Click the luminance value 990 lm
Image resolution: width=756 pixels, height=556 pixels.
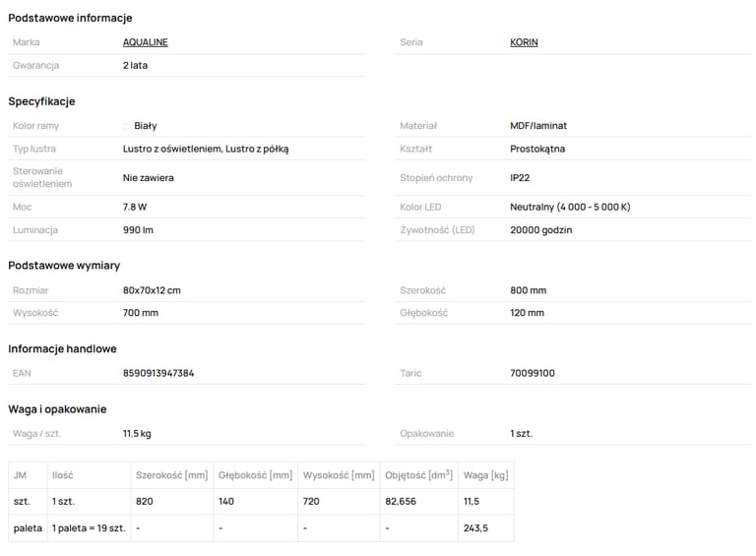coord(138,230)
